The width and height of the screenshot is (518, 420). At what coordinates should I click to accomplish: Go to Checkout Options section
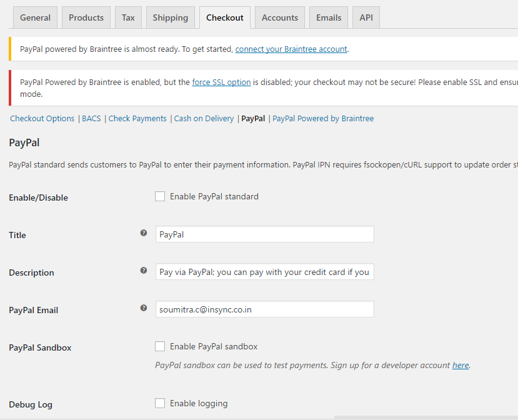pos(42,119)
